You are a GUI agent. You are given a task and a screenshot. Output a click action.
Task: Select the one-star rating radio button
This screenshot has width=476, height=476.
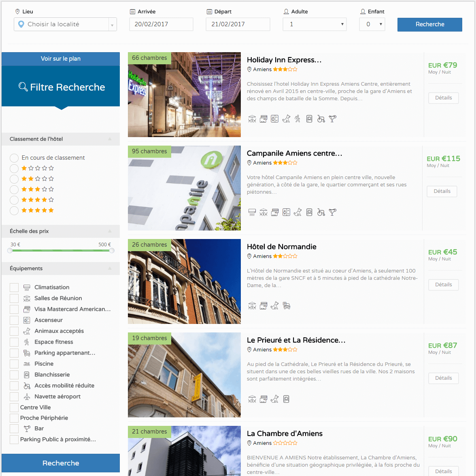click(x=14, y=169)
